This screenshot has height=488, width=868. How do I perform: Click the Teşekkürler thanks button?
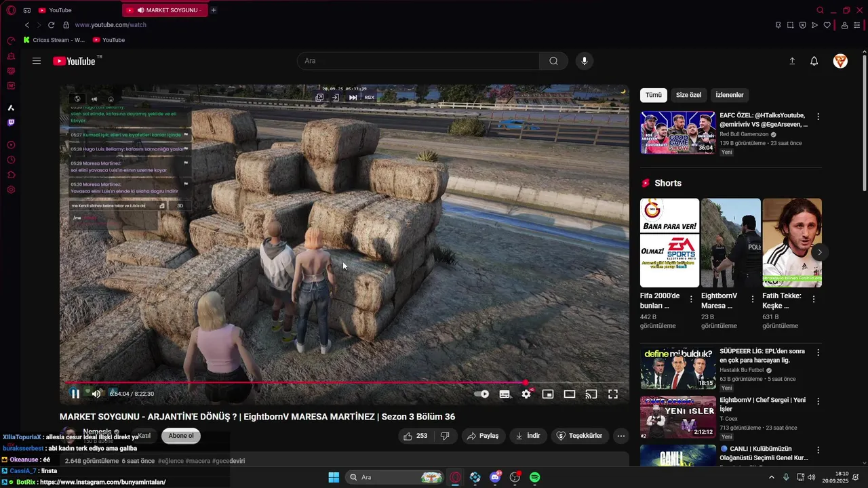[580, 436]
